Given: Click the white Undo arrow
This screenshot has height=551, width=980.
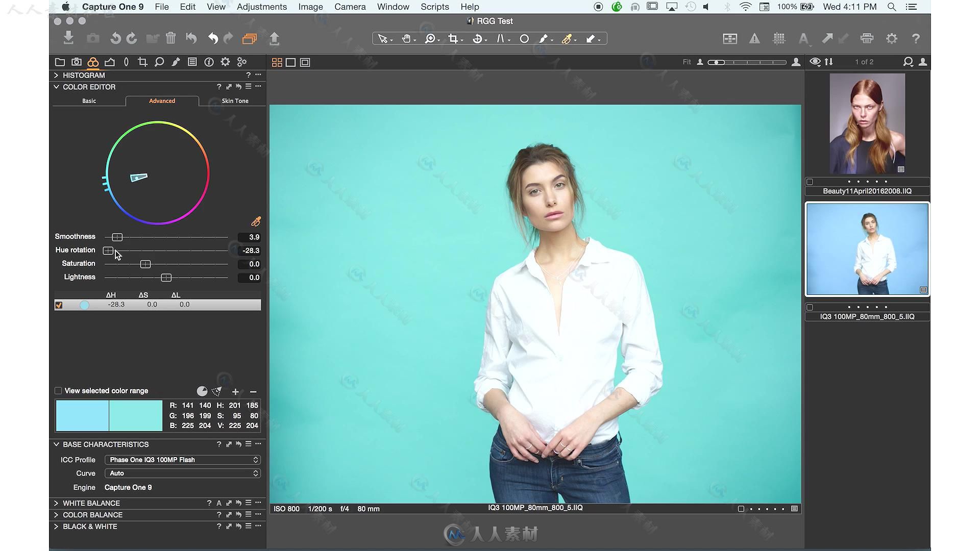Looking at the screenshot, I should pos(213,38).
